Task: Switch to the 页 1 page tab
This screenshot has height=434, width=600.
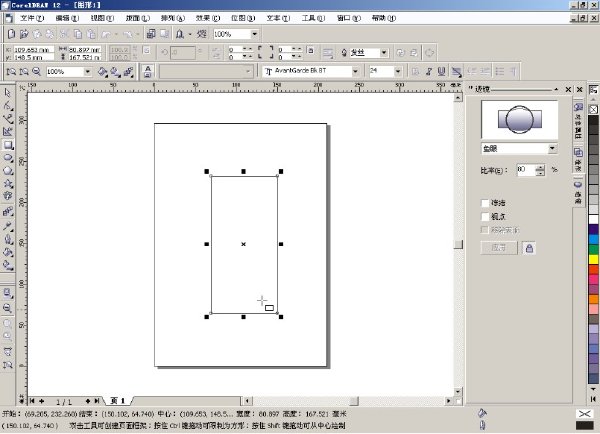Action: coord(118,401)
